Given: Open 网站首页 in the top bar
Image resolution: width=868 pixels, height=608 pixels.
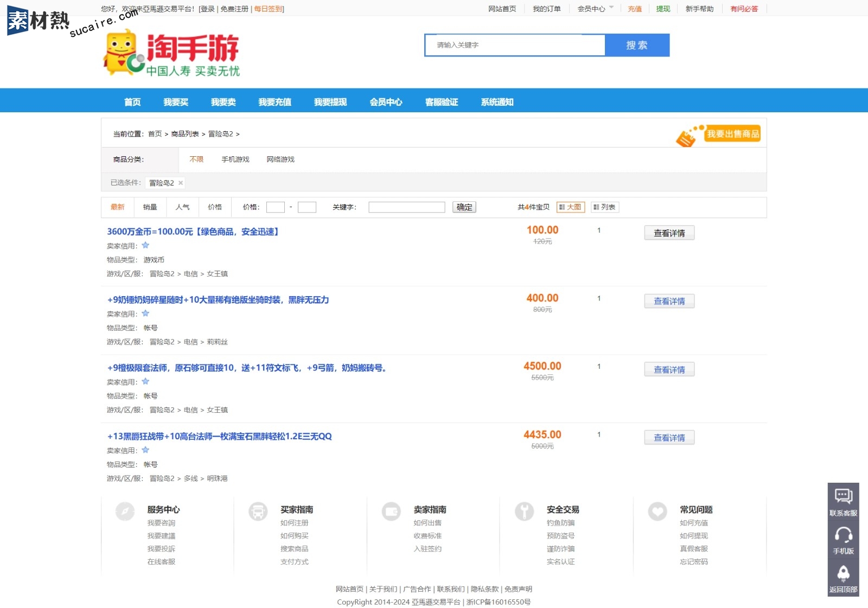Looking at the screenshot, I should point(502,9).
